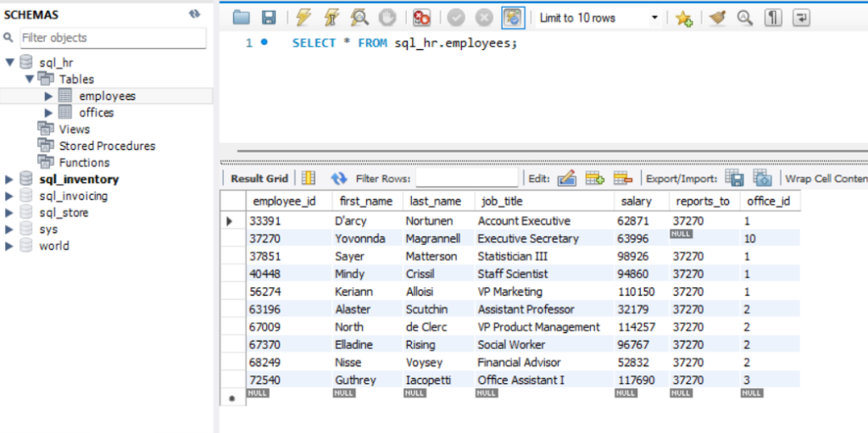Click the NULL reports_to cell for Yovonnda
This screenshot has height=433, width=868.
(704, 239)
